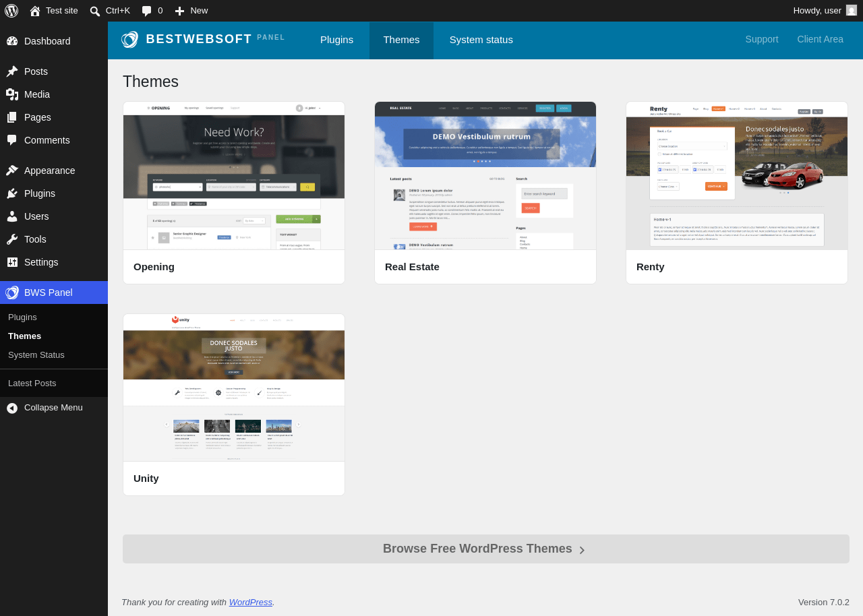Click the Settings icon in sidebar

click(x=12, y=262)
